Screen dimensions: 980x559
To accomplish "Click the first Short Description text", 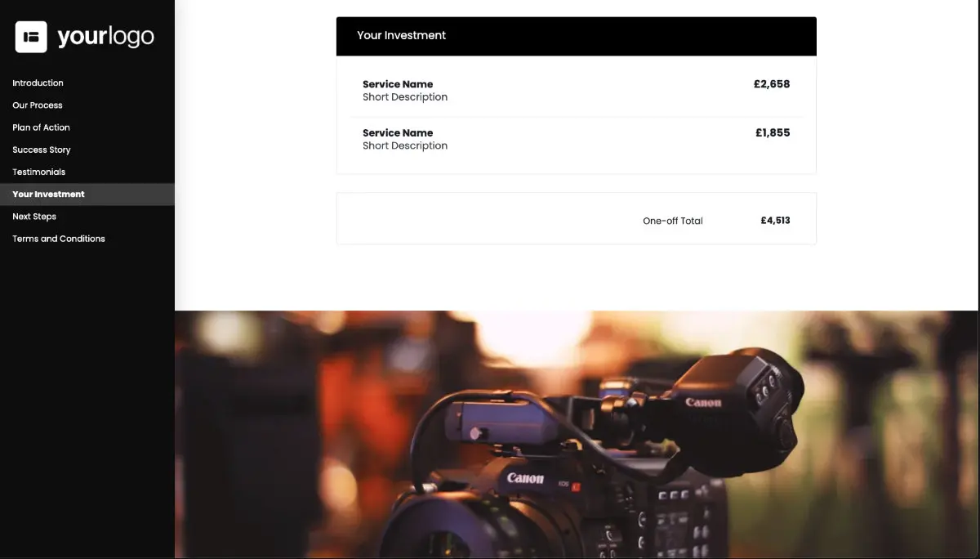I will pos(405,96).
